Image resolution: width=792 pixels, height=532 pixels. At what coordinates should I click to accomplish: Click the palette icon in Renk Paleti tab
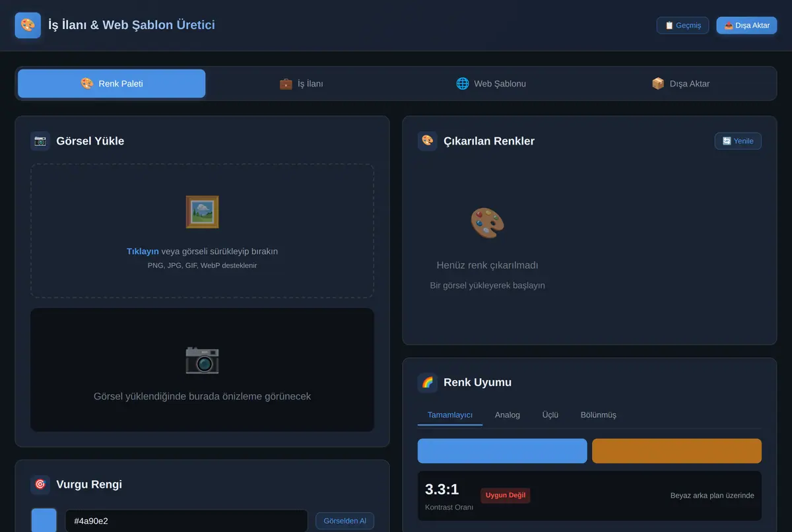87,84
